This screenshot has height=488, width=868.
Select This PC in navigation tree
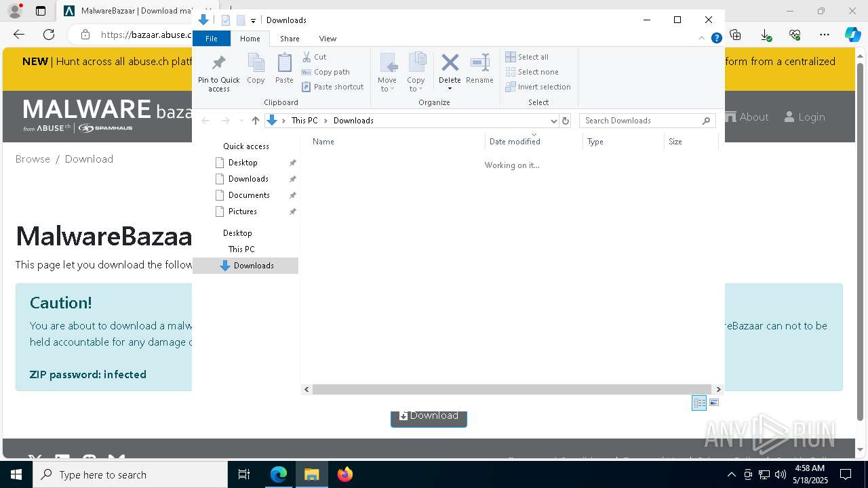241,249
